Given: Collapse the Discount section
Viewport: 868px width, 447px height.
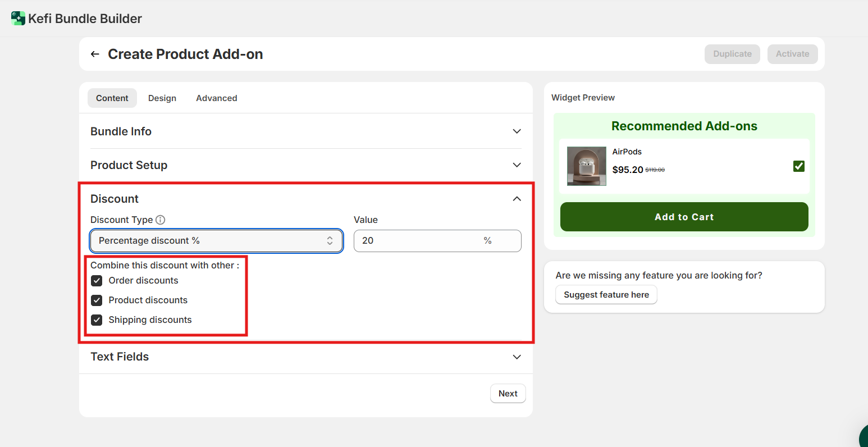Looking at the screenshot, I should point(517,199).
